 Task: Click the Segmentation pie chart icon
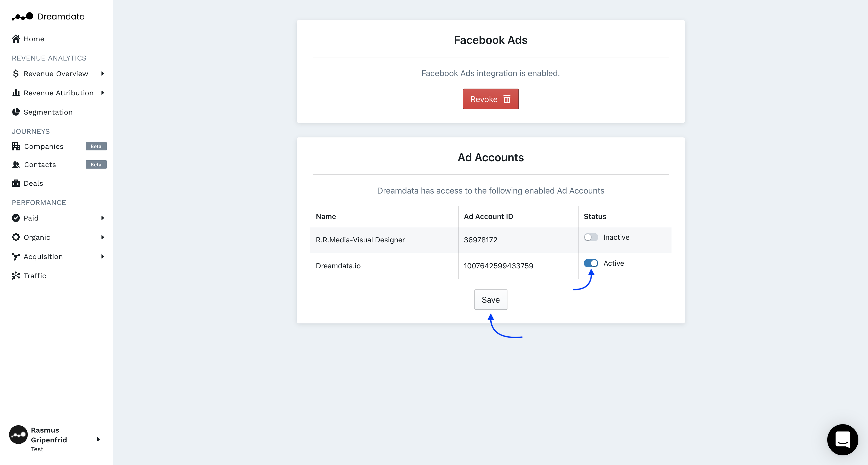(x=16, y=112)
